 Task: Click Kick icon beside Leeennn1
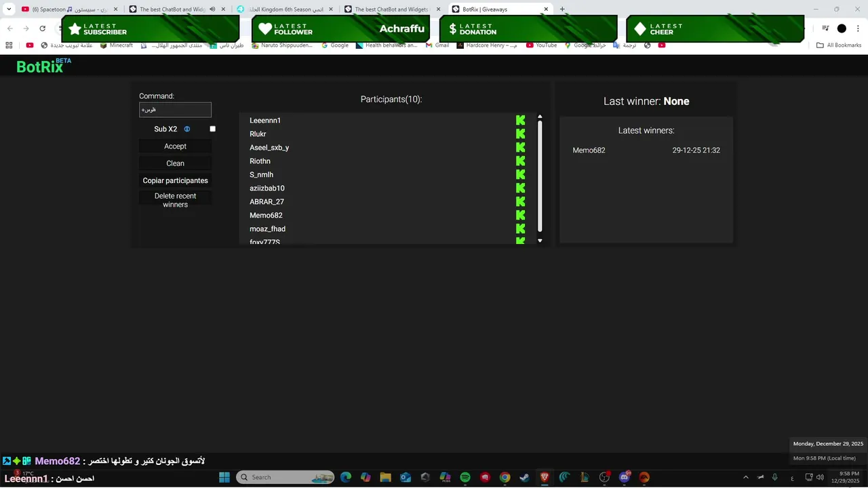tap(521, 120)
